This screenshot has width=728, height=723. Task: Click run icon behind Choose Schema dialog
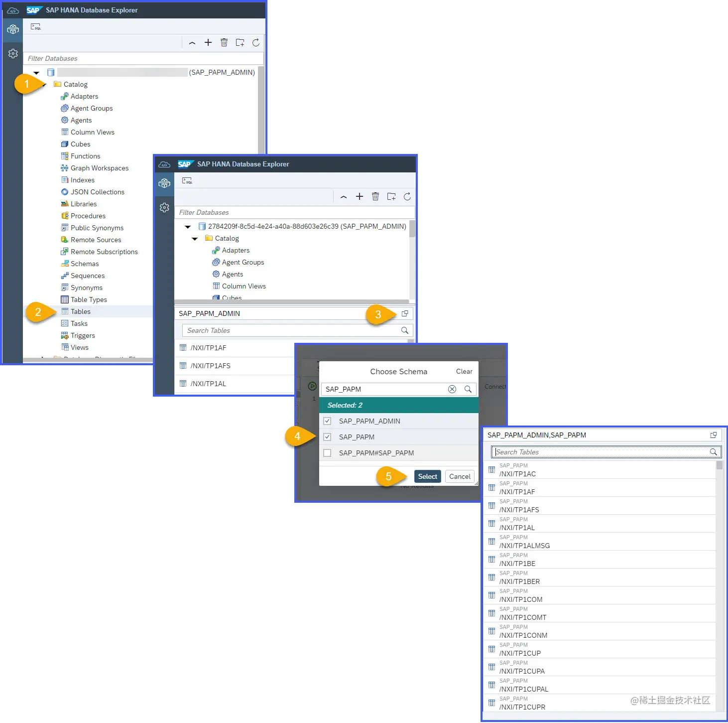pyautogui.click(x=312, y=386)
